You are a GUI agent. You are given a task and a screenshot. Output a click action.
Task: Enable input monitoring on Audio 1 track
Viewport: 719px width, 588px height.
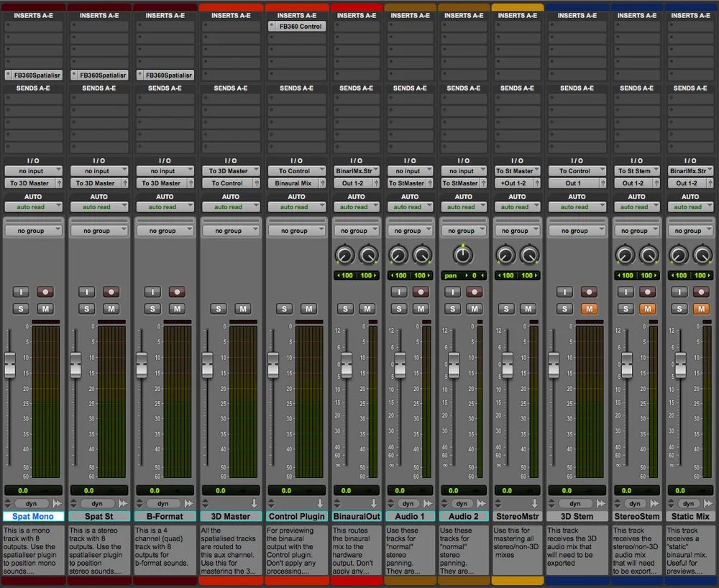pos(399,292)
